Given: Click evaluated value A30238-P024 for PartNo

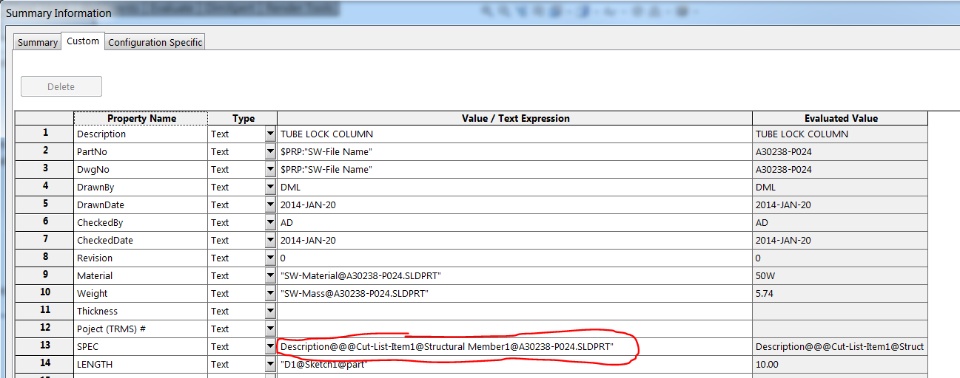Looking at the screenshot, I should coord(840,151).
